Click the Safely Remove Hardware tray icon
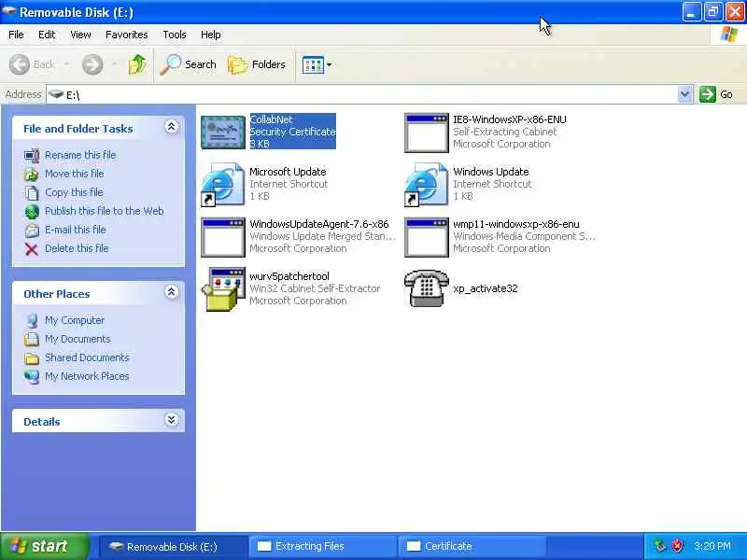747x560 pixels. [659, 546]
